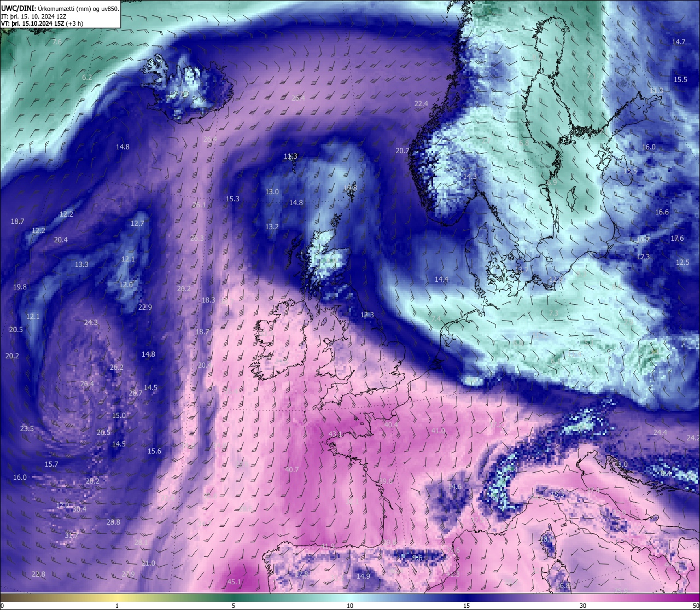Click the '12.7' map value
The image size is (700, 610).
(x=137, y=224)
